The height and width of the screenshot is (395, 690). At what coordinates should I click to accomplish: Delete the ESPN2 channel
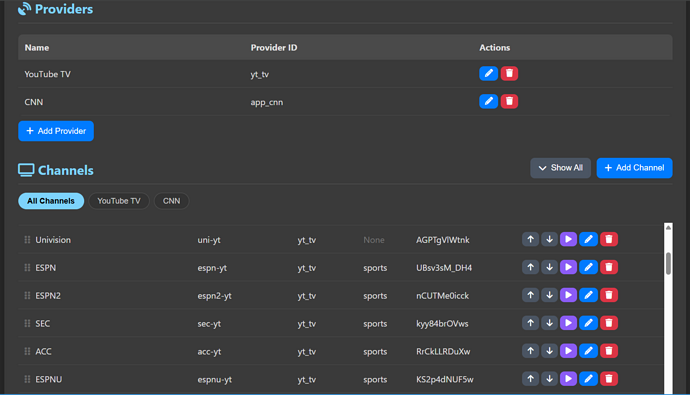click(x=609, y=295)
